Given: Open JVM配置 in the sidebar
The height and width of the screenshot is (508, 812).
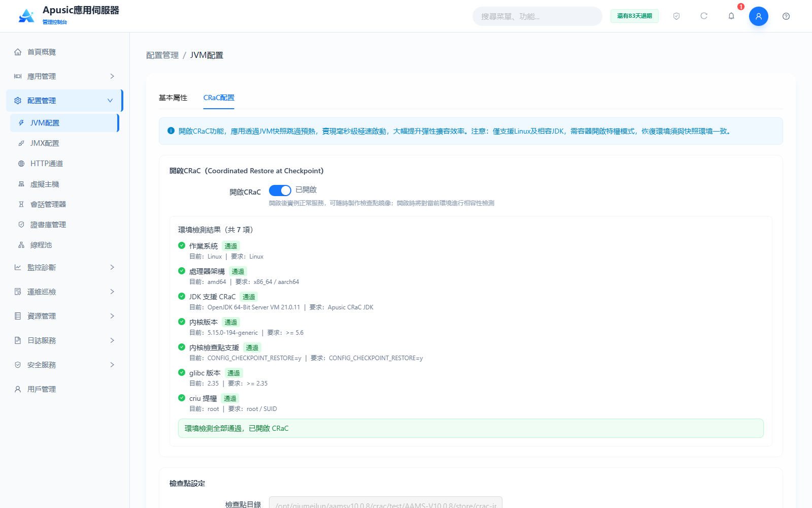Looking at the screenshot, I should coord(64,123).
